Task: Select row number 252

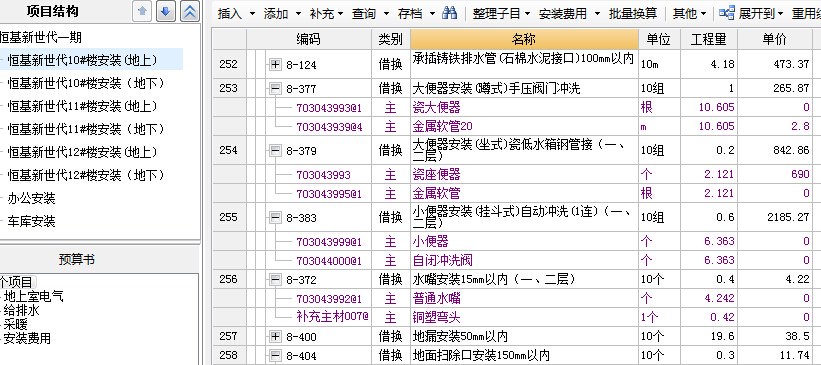Action: point(229,64)
